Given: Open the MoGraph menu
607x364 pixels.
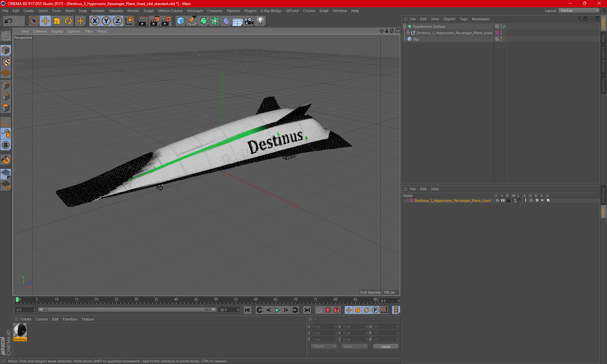Looking at the screenshot, I should point(195,11).
